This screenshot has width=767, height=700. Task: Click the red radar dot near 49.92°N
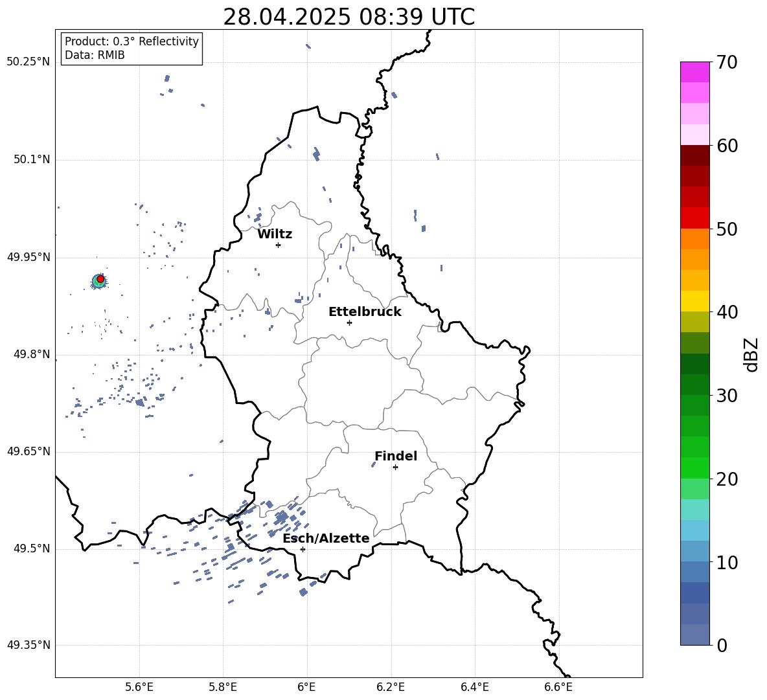point(100,279)
